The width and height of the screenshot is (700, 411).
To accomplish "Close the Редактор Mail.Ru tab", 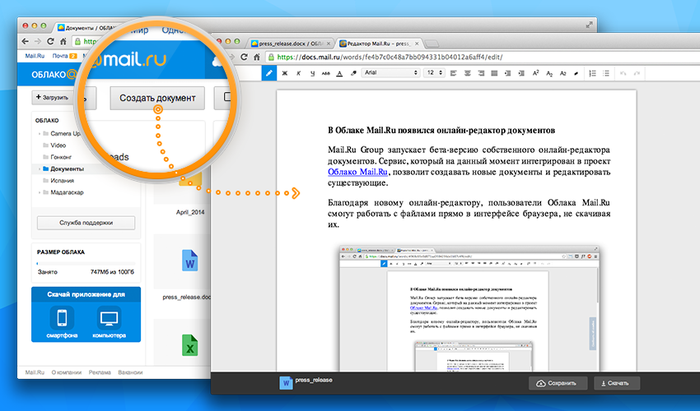I will click(417, 44).
